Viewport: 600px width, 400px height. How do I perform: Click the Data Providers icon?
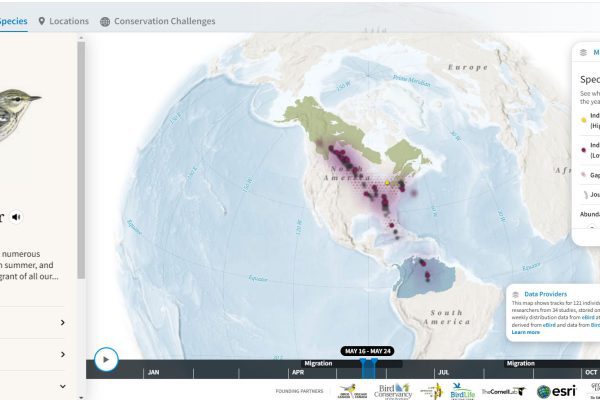514,294
